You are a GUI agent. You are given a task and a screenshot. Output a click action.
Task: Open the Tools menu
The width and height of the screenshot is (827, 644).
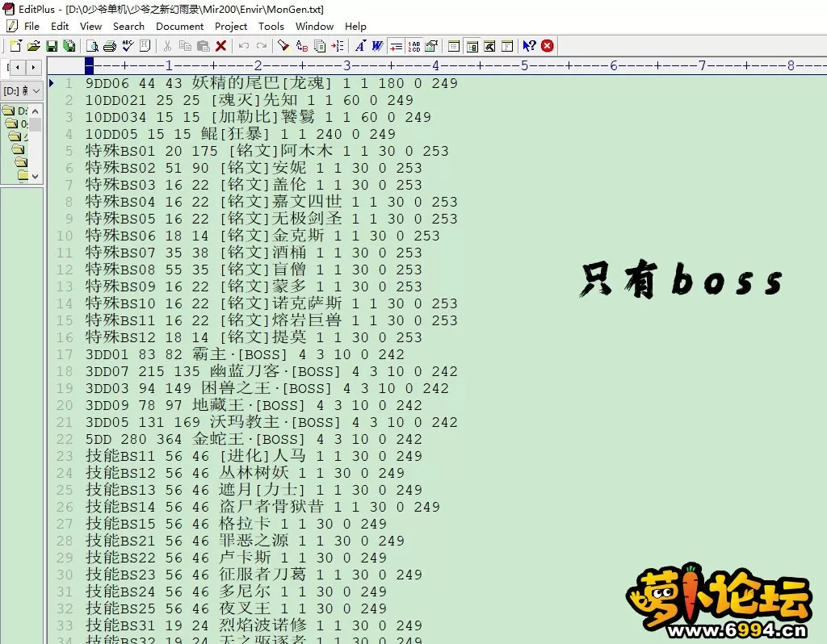click(x=271, y=27)
